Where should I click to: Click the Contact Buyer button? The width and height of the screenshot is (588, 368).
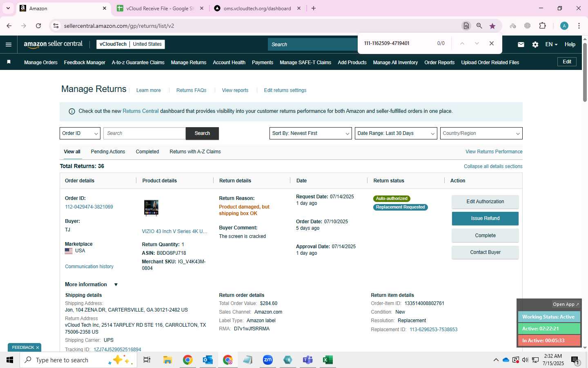[485, 252]
